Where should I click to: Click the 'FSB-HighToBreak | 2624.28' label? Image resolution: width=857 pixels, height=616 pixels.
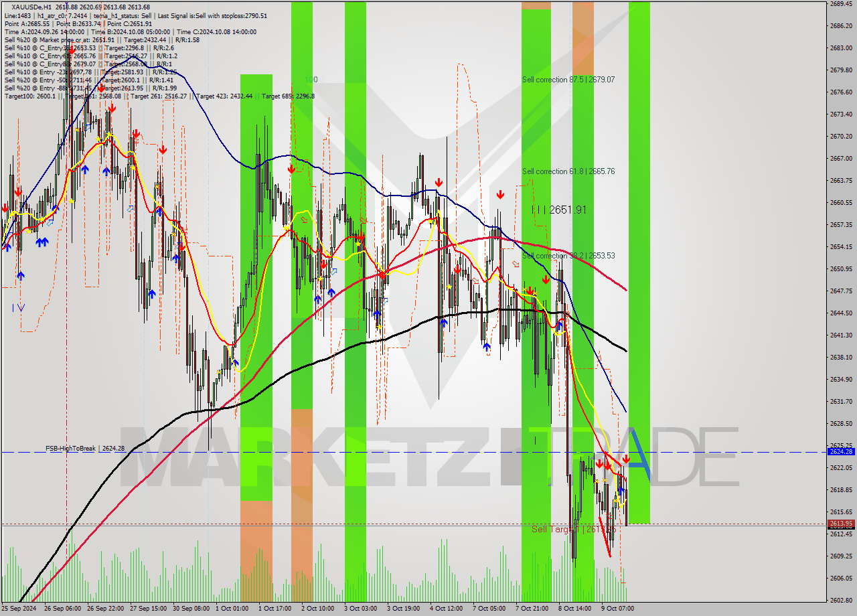85,449
